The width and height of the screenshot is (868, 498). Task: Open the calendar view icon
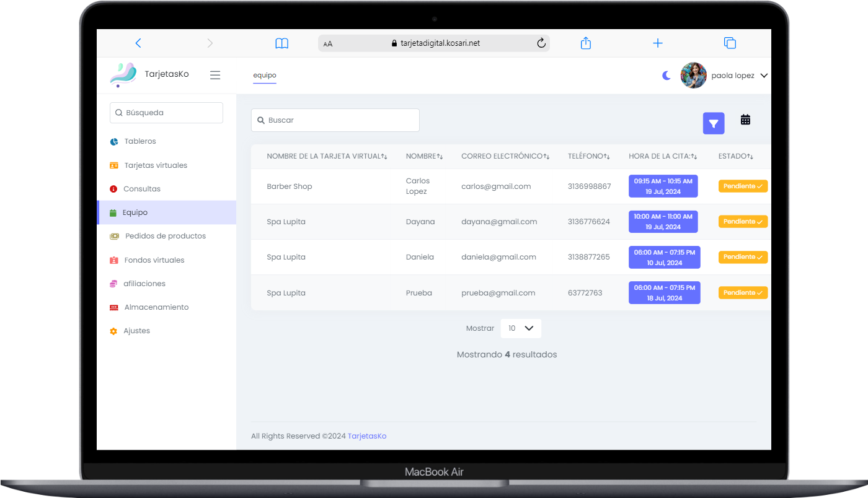pyautogui.click(x=745, y=120)
